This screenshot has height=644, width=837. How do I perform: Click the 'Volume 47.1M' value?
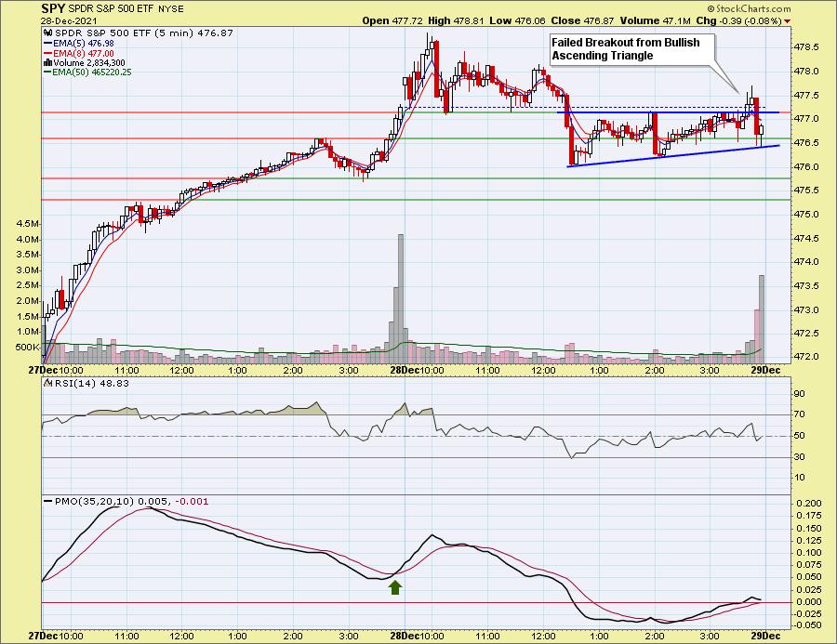655,20
